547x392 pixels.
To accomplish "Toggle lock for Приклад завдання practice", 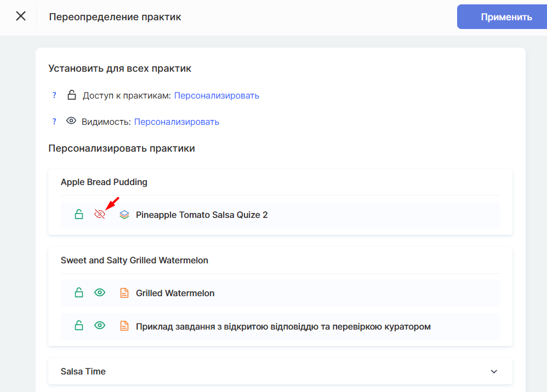I will point(79,325).
